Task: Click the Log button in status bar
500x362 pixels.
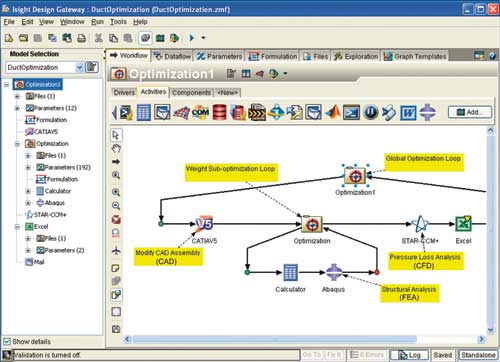Action: tap(409, 355)
